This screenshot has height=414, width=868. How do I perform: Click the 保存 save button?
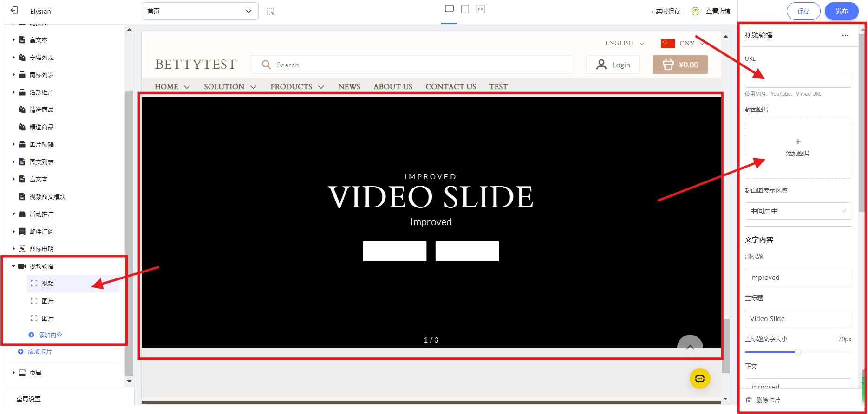point(803,11)
